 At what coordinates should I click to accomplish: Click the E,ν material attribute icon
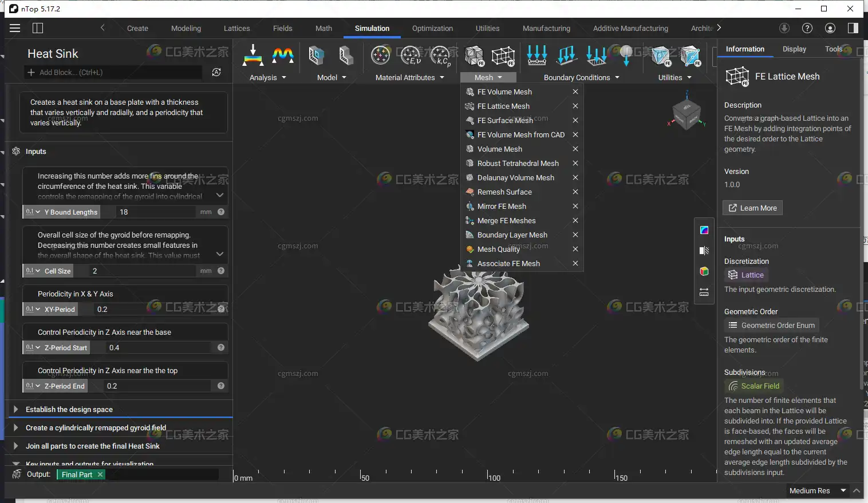coord(411,56)
